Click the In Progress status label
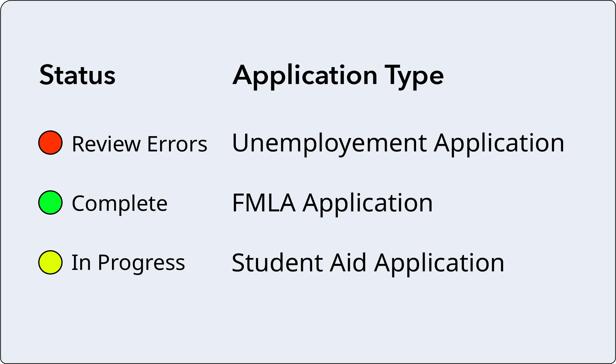The height and width of the screenshot is (364, 616). pyautogui.click(x=128, y=263)
